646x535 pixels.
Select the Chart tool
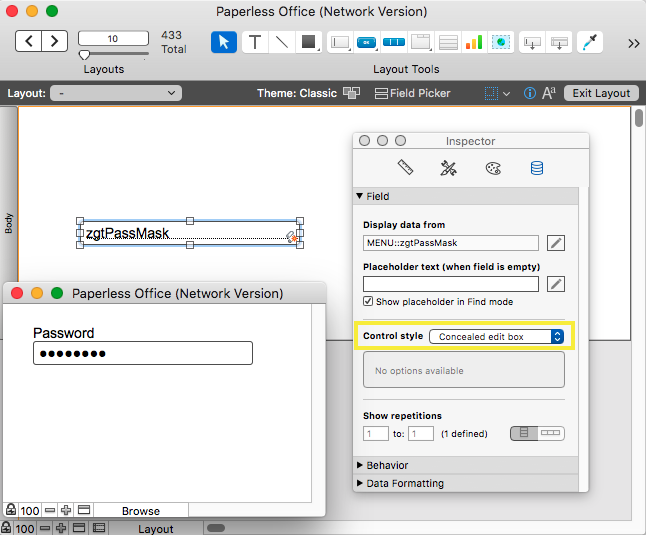point(474,42)
